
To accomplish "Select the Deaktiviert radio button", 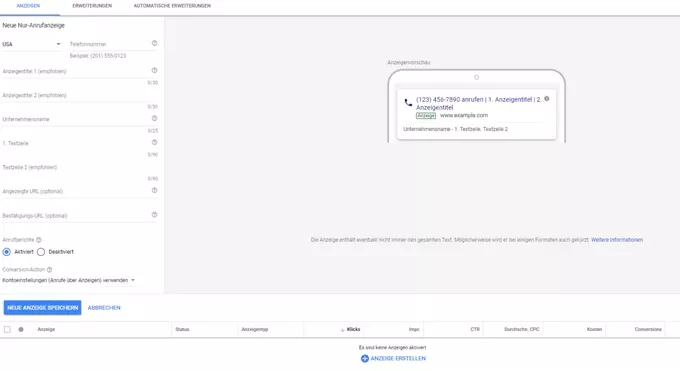I will (x=41, y=252).
